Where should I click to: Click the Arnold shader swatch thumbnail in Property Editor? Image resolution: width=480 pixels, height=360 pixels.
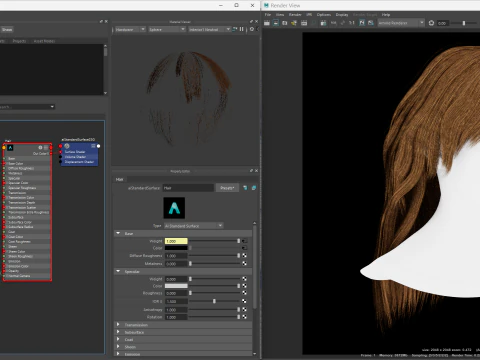pyautogui.click(x=174, y=208)
